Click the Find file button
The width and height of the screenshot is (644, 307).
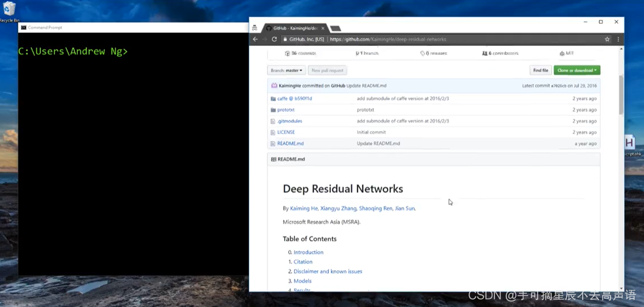pyautogui.click(x=540, y=70)
